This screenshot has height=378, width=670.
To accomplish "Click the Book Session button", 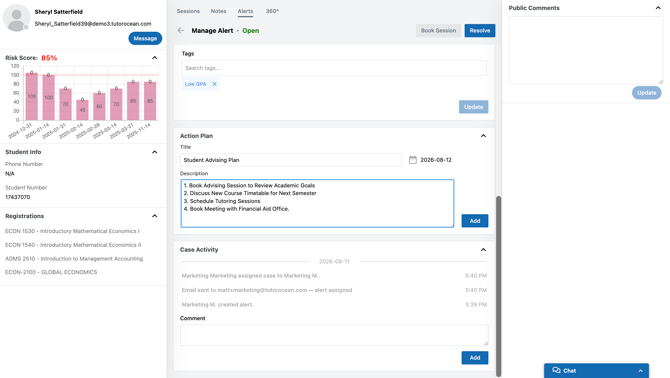I will click(438, 30).
